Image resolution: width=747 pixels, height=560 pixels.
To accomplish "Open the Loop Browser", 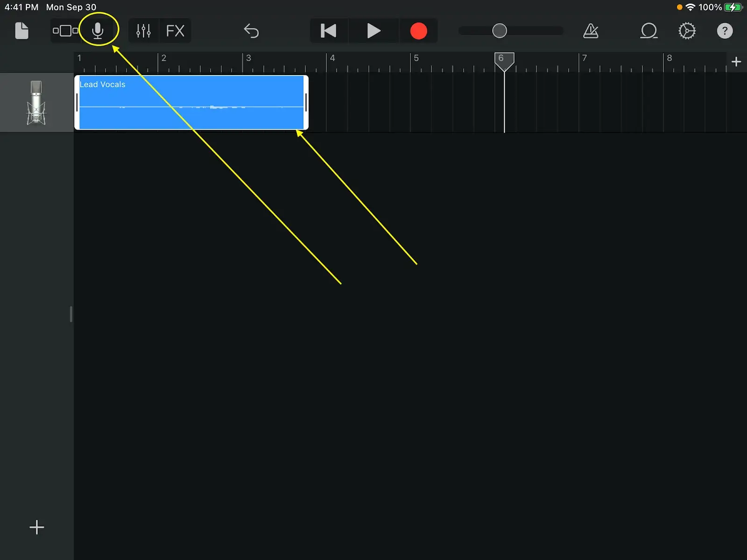I will (648, 31).
